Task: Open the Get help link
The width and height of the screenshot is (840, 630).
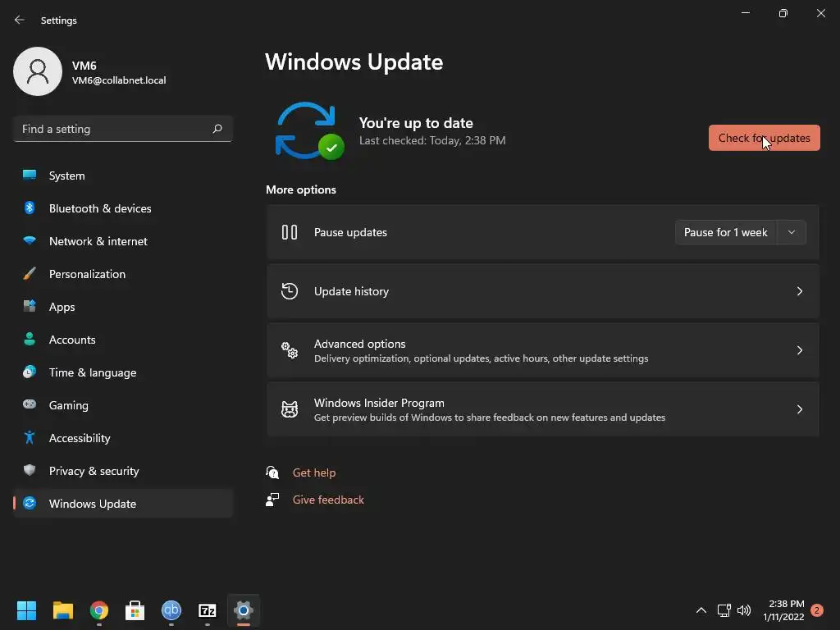Action: click(x=314, y=472)
